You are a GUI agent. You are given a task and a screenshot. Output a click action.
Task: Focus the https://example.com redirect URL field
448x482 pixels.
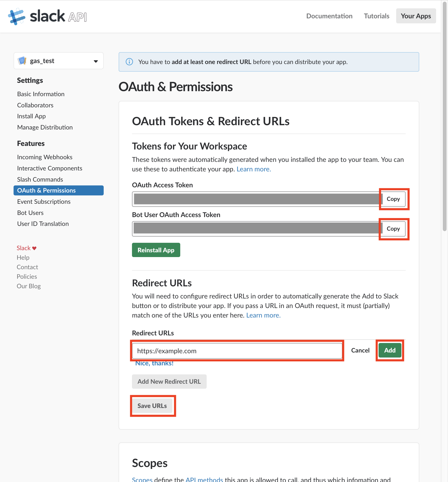coord(237,351)
